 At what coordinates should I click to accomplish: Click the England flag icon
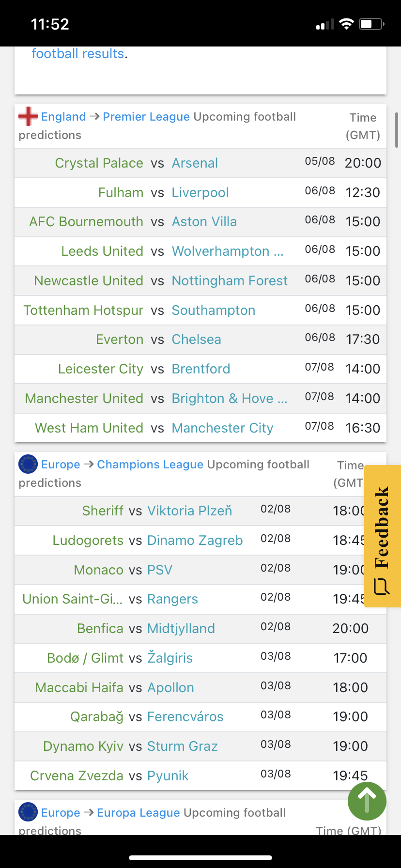click(28, 117)
